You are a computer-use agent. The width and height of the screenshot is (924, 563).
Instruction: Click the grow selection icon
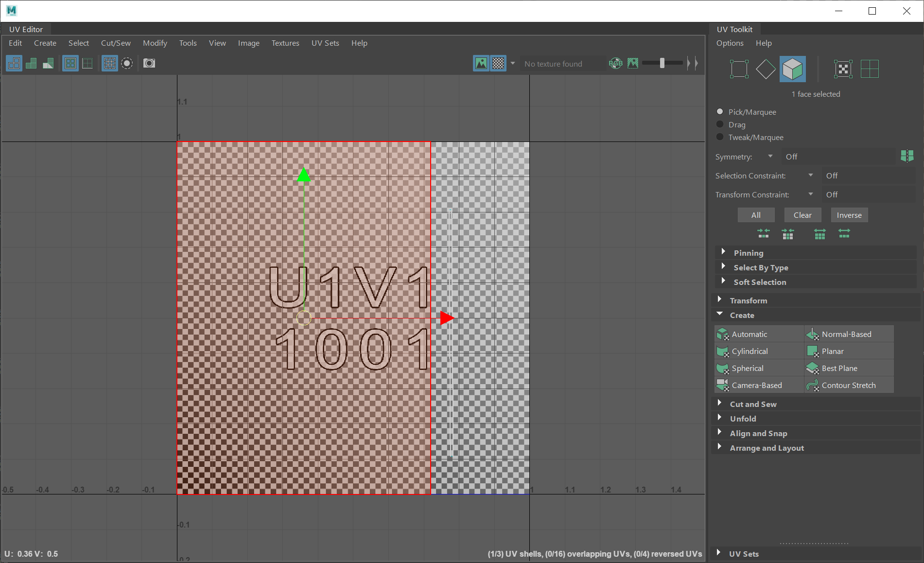820,234
